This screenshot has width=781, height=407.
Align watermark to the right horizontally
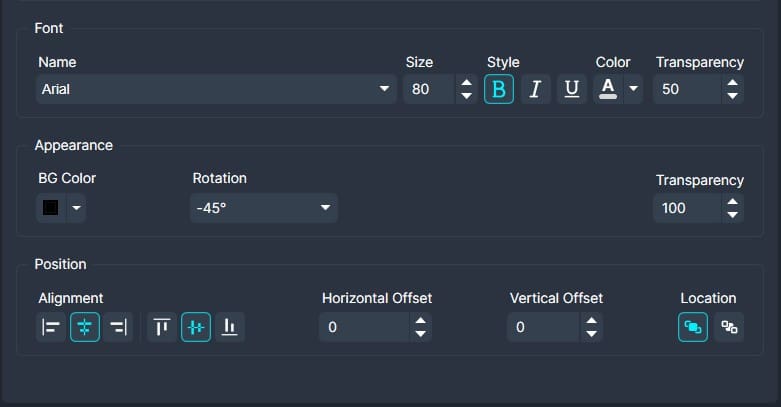(119, 327)
